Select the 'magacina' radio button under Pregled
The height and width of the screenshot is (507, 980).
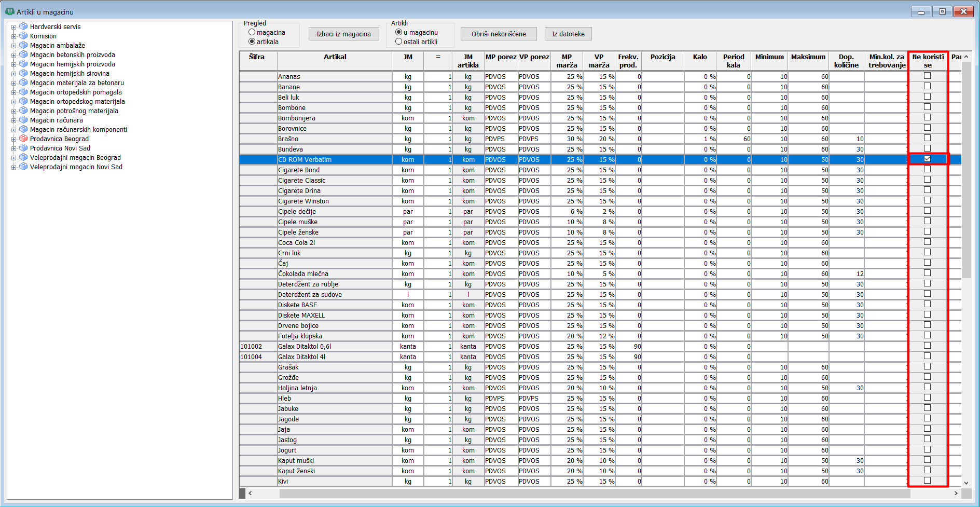click(x=252, y=32)
